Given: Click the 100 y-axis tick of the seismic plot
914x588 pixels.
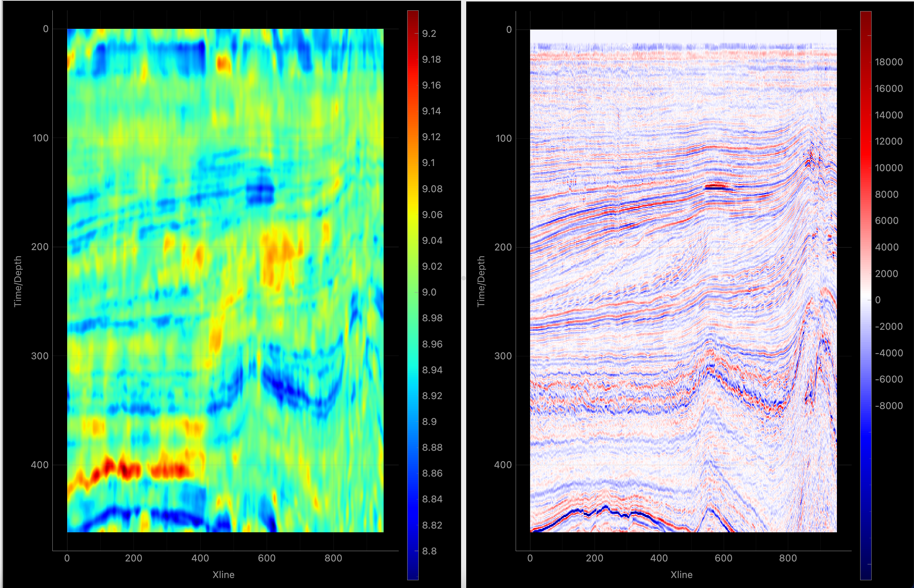Looking at the screenshot, I should [503, 138].
